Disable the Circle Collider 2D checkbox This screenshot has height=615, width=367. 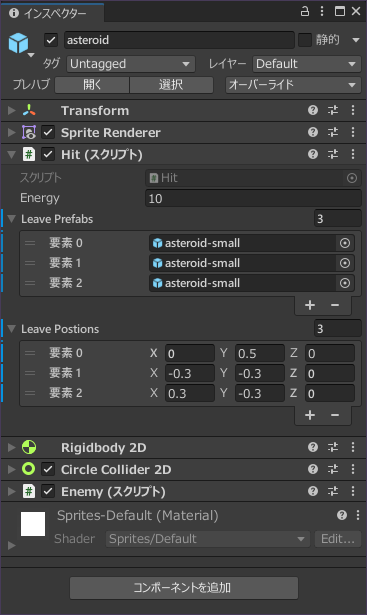click(48, 469)
